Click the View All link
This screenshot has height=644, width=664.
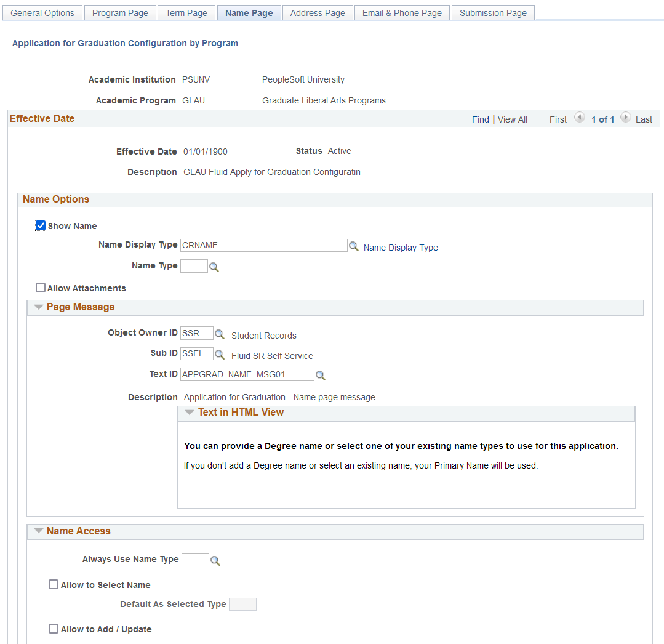(513, 119)
